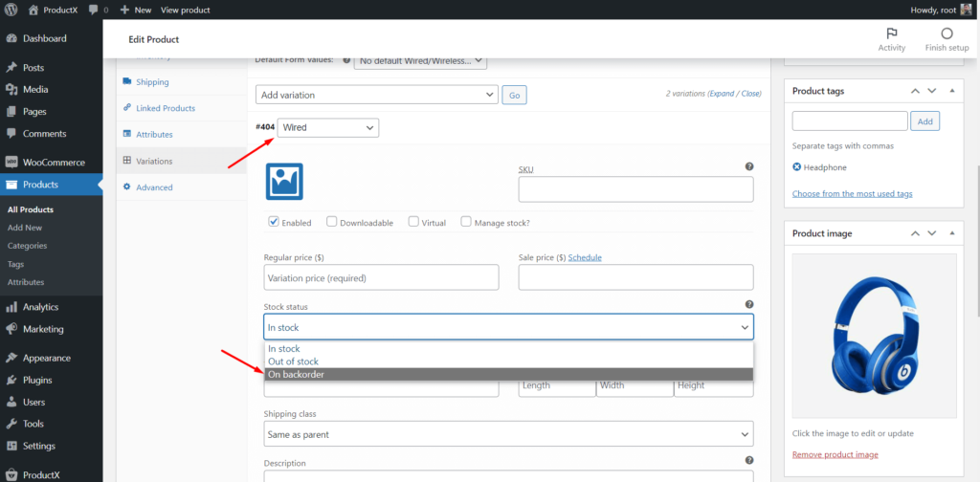Click the Description help question icon
The width and height of the screenshot is (980, 482).
point(749,460)
